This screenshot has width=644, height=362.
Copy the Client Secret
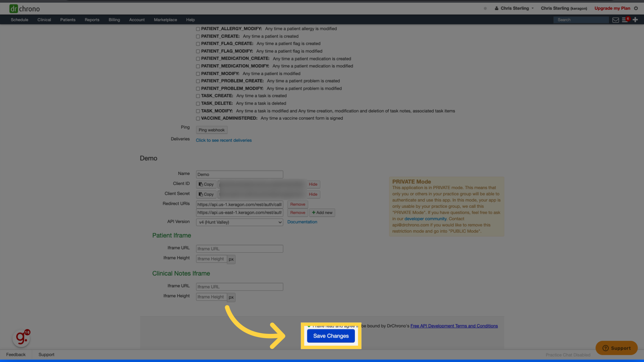206,194
